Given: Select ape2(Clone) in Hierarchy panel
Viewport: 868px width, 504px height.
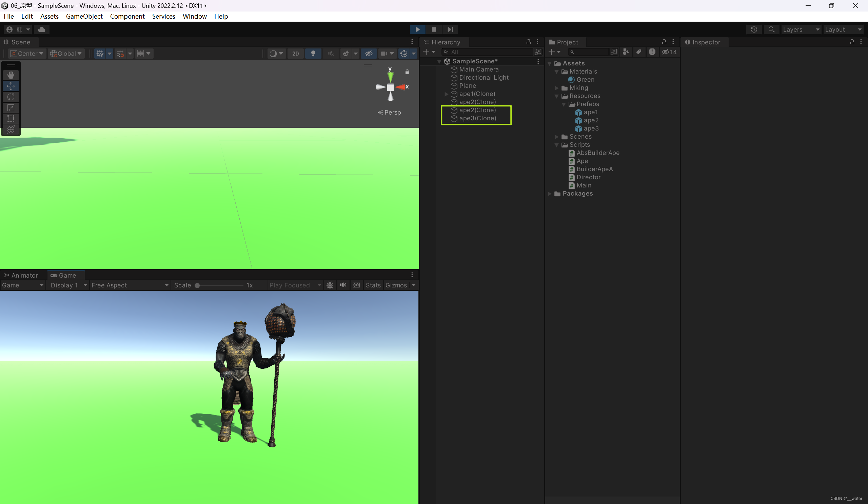Looking at the screenshot, I should 477,110.
